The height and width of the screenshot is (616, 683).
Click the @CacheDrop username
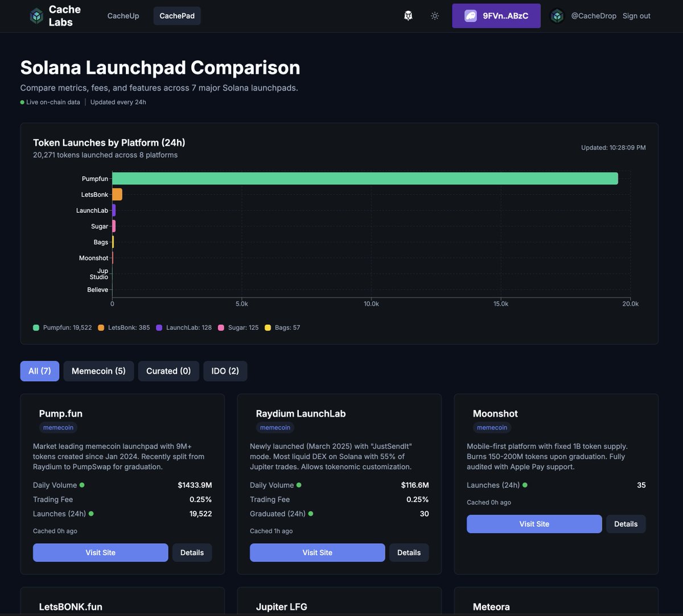594,16
